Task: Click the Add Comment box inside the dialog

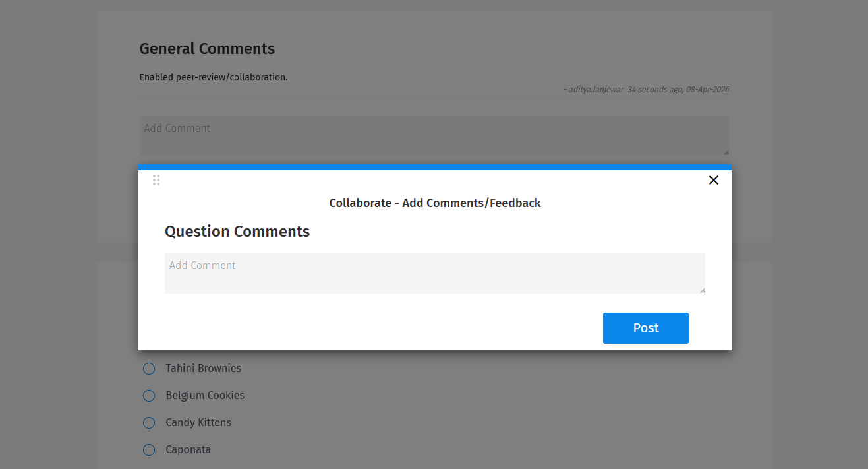Action: pyautogui.click(x=435, y=272)
